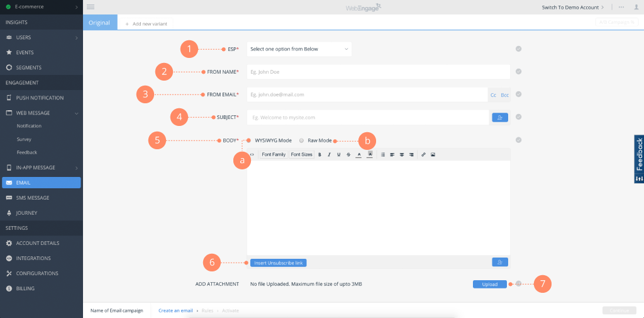Click the Continue button

click(x=619, y=310)
